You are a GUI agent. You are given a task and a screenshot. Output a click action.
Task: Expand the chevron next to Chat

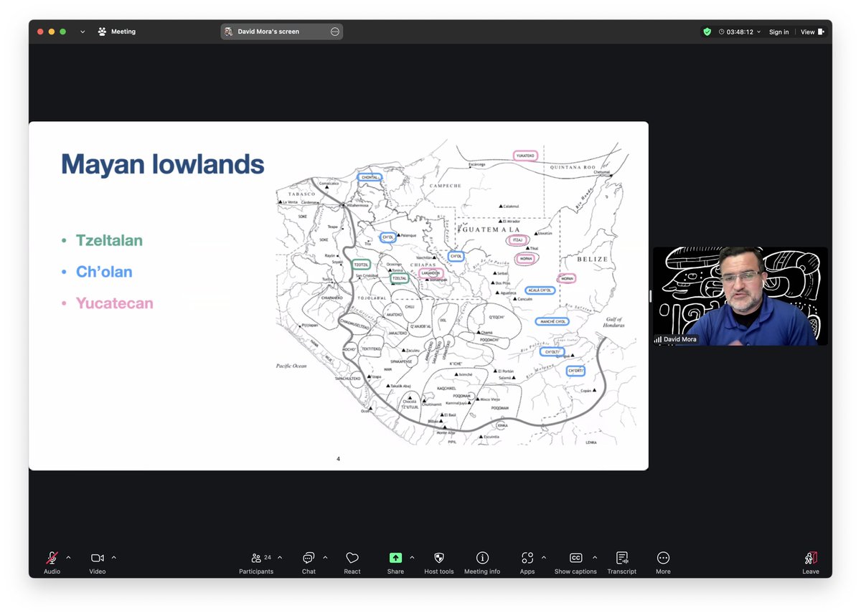[325, 557]
